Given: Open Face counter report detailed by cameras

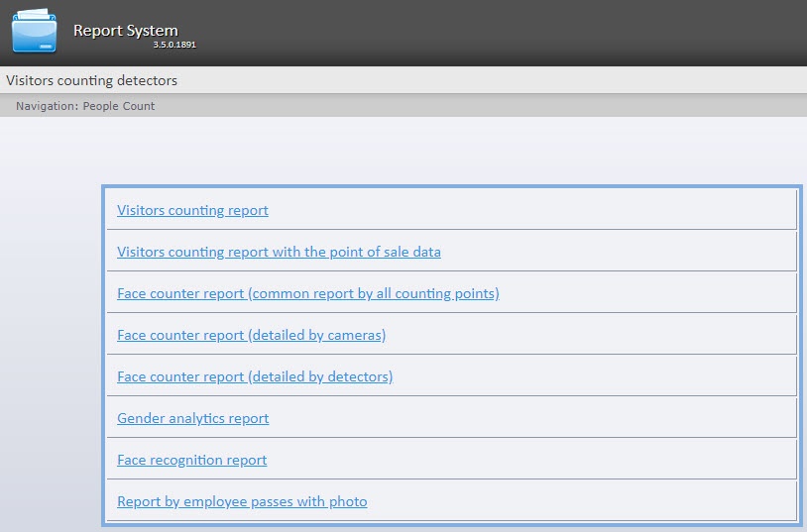Looking at the screenshot, I should click(x=251, y=335).
